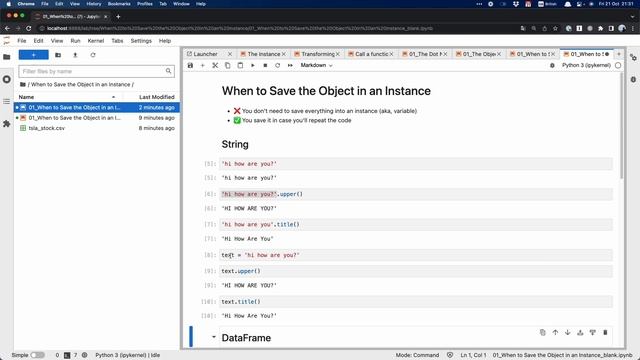Move the DataFrame cell up
The image size is (640, 360).
pyautogui.click(x=555, y=333)
